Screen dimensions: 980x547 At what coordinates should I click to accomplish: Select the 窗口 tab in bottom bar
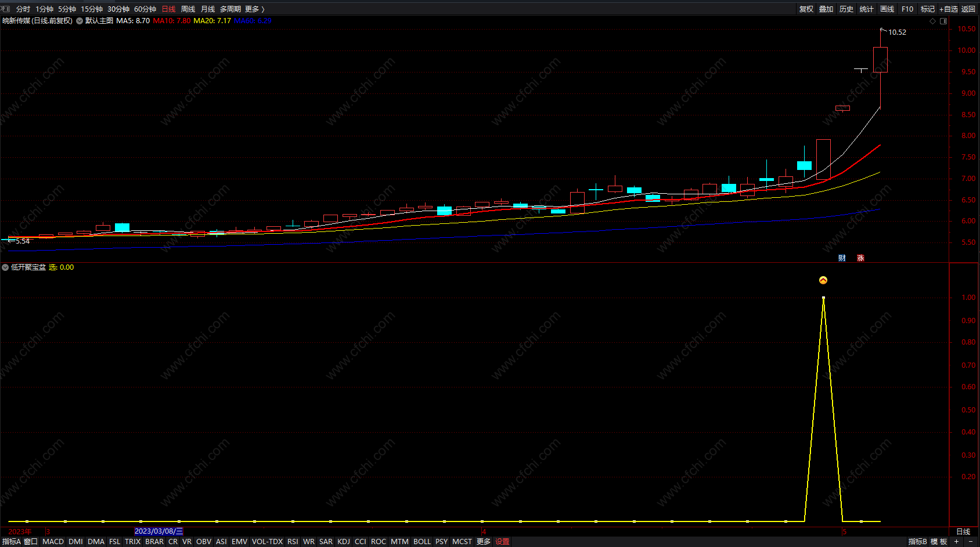click(x=31, y=542)
